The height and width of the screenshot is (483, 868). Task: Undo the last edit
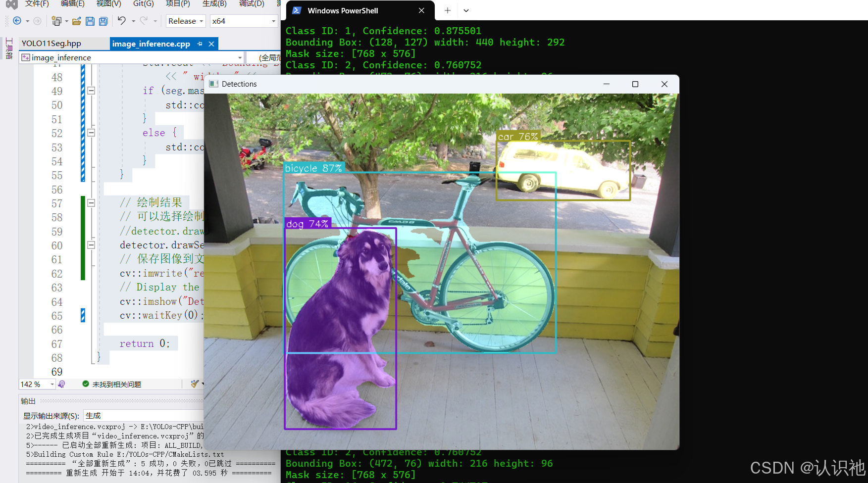[x=122, y=20]
